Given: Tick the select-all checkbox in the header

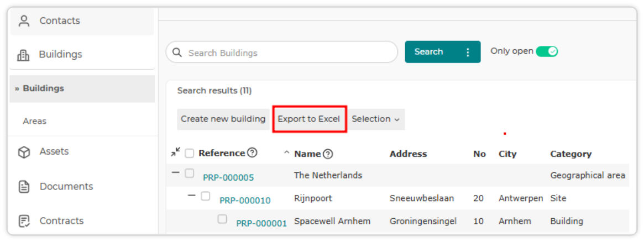Looking at the screenshot, I should click(x=190, y=154).
